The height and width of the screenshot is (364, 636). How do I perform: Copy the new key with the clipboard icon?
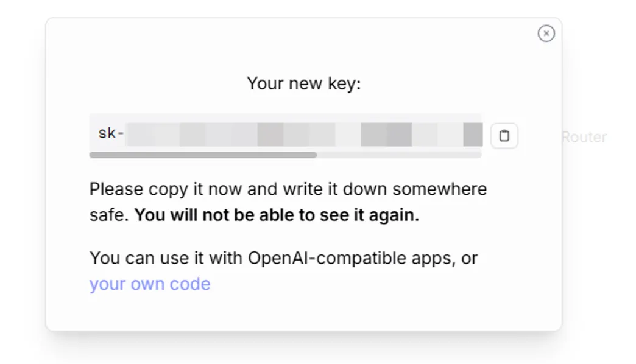[x=504, y=136]
